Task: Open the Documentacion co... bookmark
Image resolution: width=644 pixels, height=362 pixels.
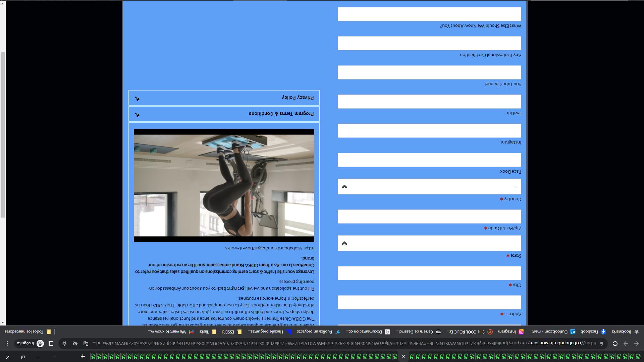Action: click(x=368, y=332)
